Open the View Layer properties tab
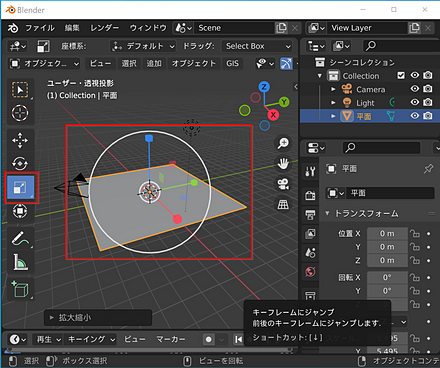This screenshot has width=440, height=368. tap(310, 234)
